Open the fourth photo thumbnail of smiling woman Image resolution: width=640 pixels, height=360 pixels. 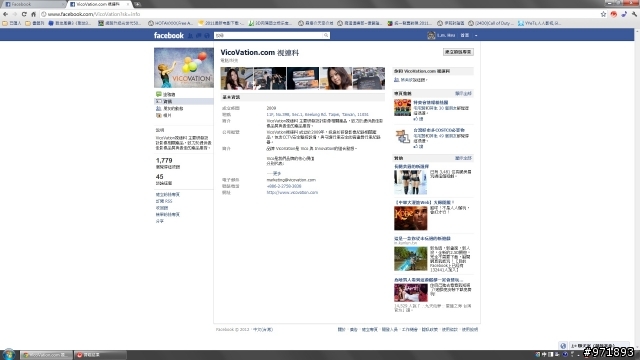[336, 78]
